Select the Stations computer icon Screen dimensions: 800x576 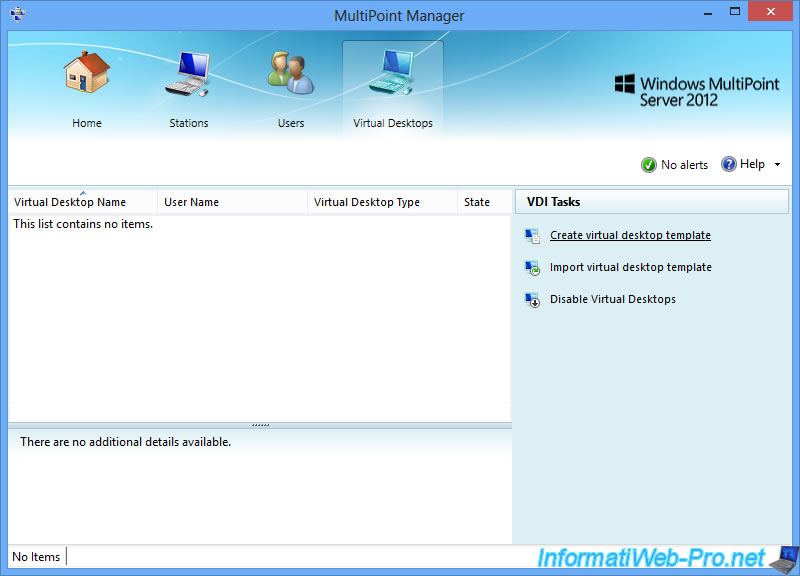pyautogui.click(x=188, y=73)
